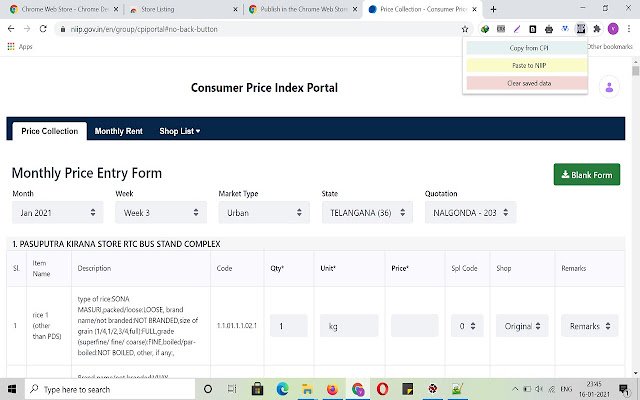Click the ENG language indicator

coord(566,389)
